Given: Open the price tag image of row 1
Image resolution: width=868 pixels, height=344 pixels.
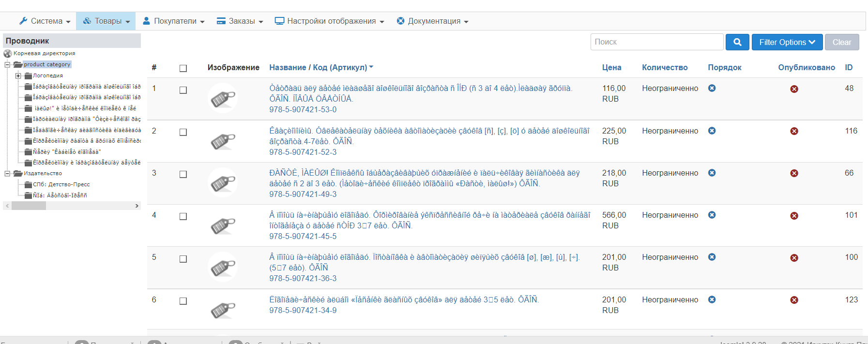Looking at the screenshot, I should [x=223, y=98].
